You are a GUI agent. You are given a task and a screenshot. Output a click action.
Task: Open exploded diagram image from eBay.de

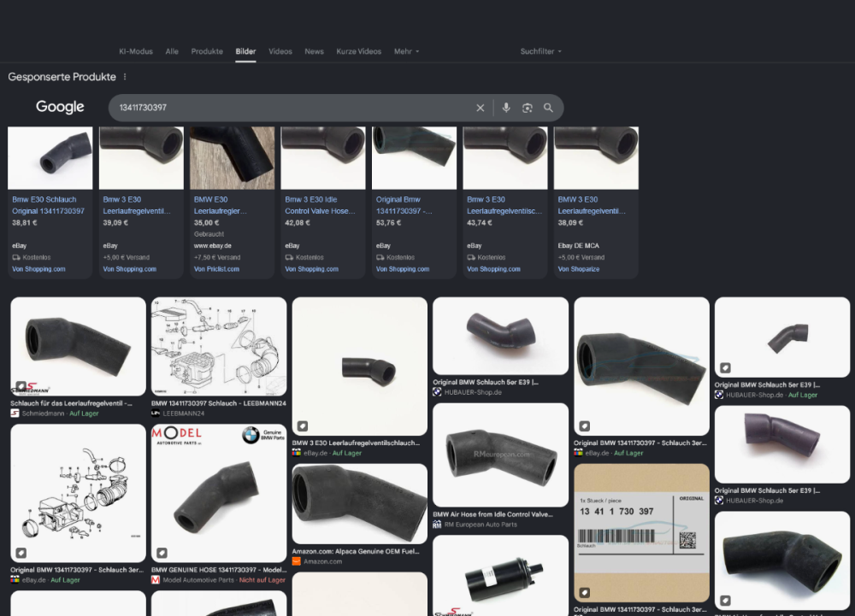click(78, 494)
